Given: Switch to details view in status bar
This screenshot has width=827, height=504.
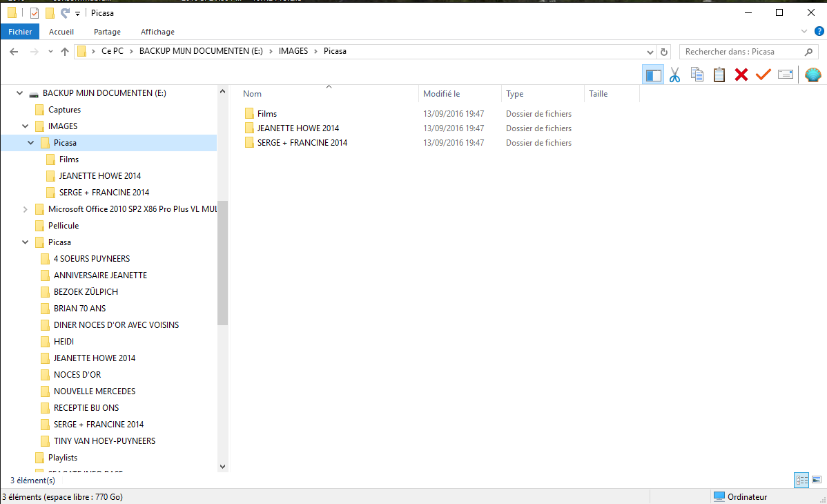Looking at the screenshot, I should (801, 480).
